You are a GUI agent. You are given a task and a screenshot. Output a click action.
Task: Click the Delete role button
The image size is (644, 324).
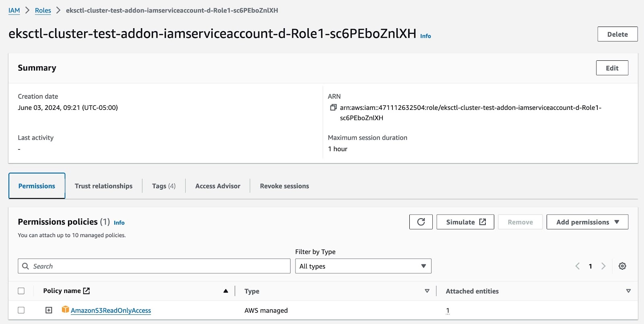pos(617,34)
